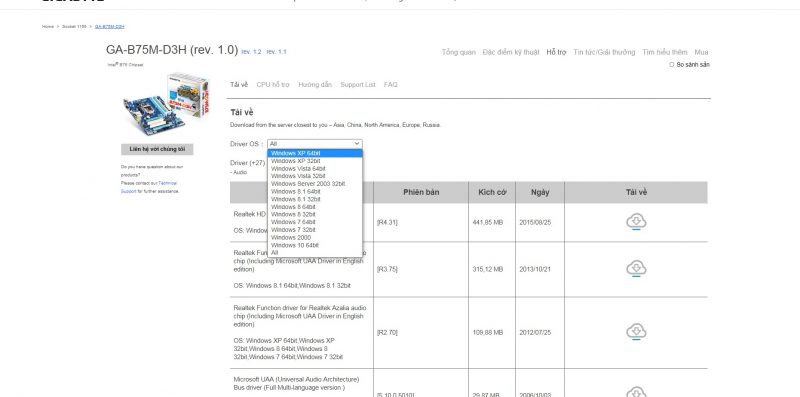Open Tin tức/Giải thưởng section
Image resolution: width=800 pixels, height=397 pixels.
pyautogui.click(x=604, y=52)
